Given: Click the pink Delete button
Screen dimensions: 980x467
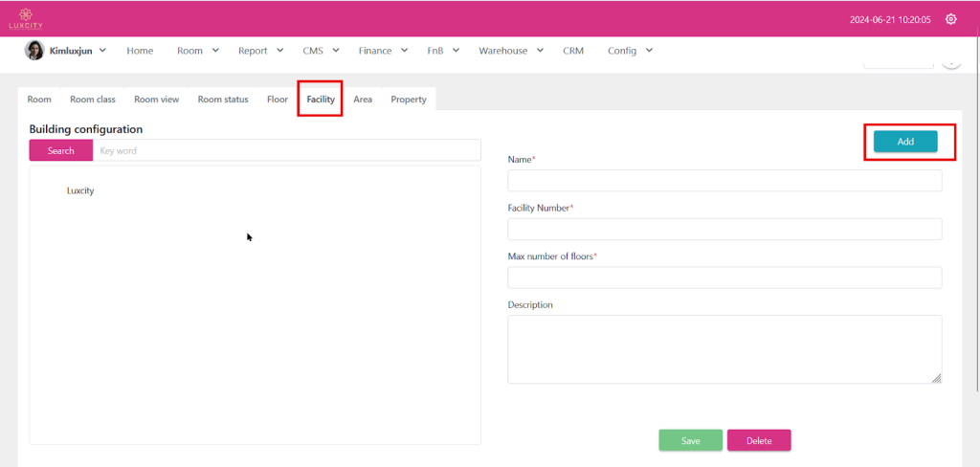Looking at the screenshot, I should point(759,440).
